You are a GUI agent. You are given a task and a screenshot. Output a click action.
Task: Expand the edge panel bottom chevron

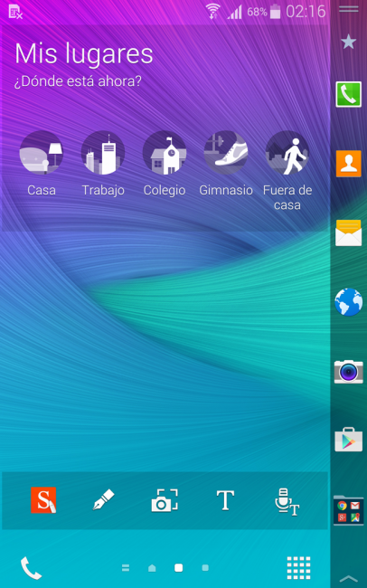[348, 579]
